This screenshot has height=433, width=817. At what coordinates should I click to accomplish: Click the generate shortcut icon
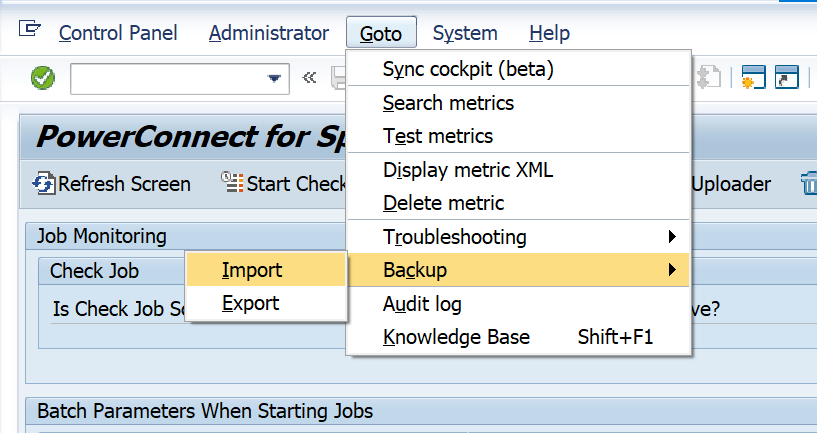coord(787,78)
